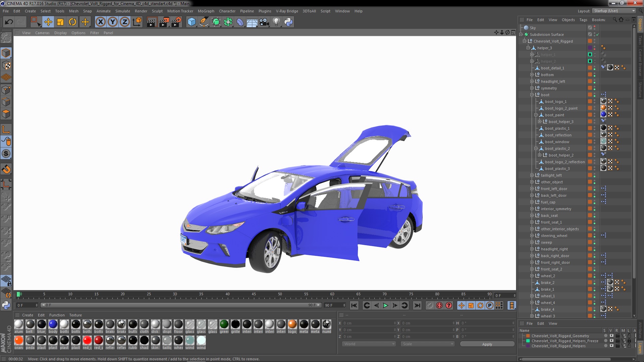Open the Tags menu

tap(583, 20)
